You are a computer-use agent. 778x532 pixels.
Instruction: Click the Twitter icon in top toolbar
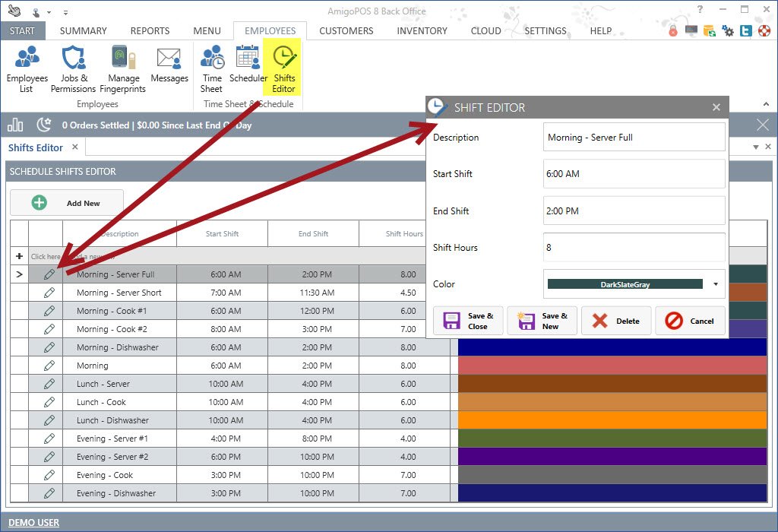[x=746, y=31]
